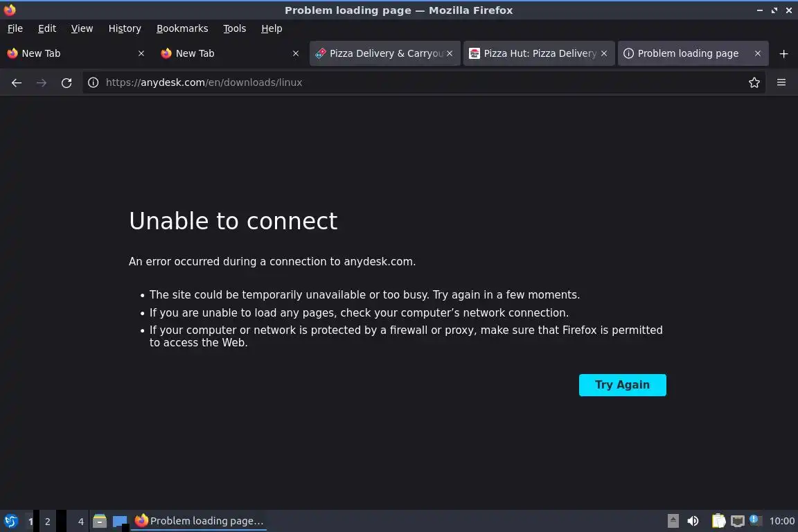This screenshot has height=532, width=798.
Task: Select the Problem loading page tab
Action: [693, 53]
